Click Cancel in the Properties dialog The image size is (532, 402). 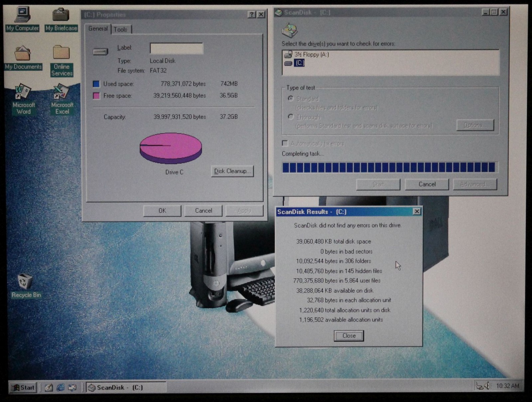(203, 211)
